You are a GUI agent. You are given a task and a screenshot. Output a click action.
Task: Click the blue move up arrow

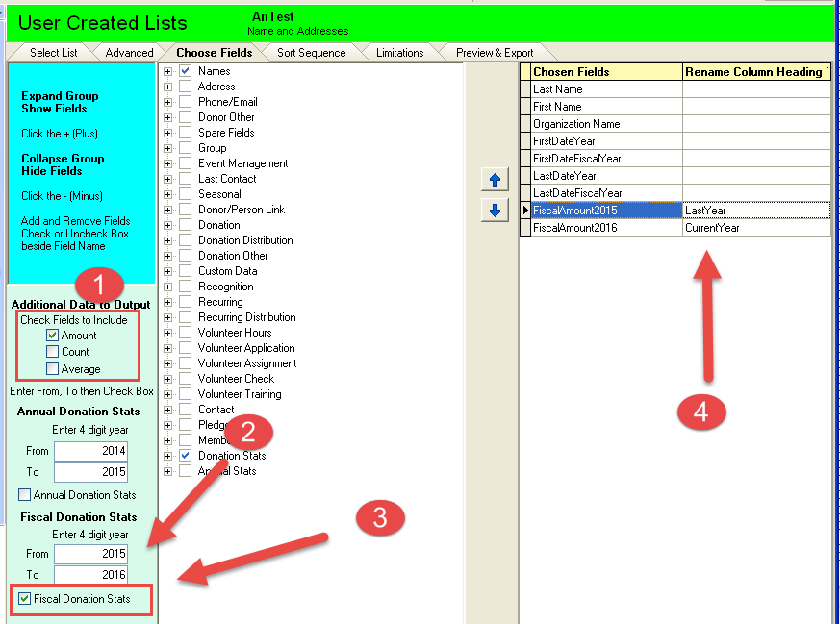tap(495, 180)
